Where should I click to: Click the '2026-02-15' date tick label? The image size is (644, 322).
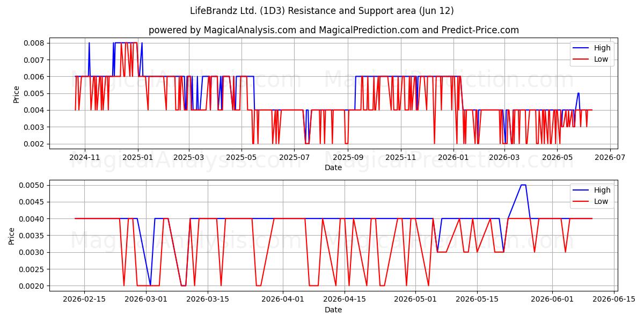pos(84,299)
